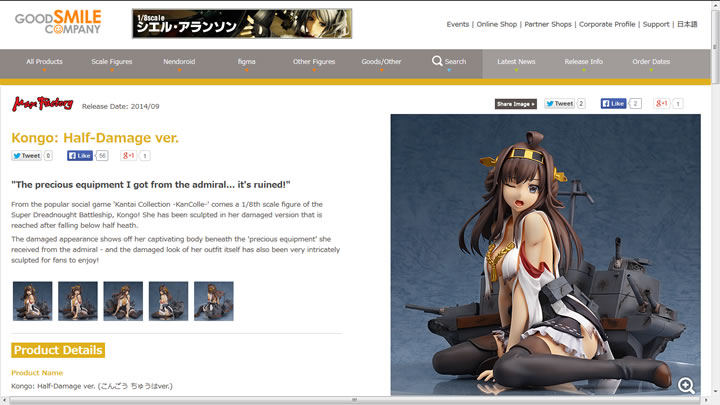Click the Share Image button

click(516, 104)
